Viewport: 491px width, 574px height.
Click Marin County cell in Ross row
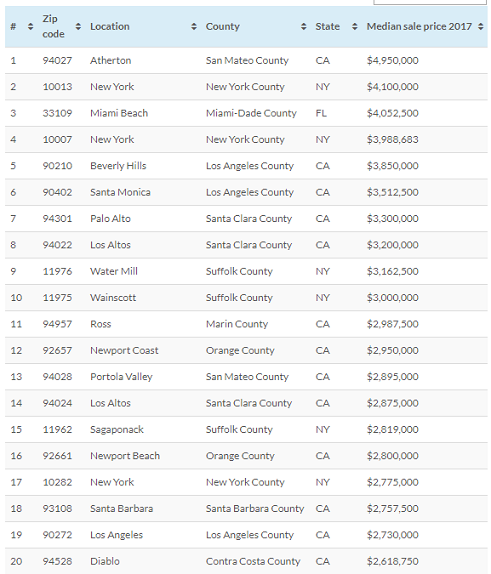237,324
